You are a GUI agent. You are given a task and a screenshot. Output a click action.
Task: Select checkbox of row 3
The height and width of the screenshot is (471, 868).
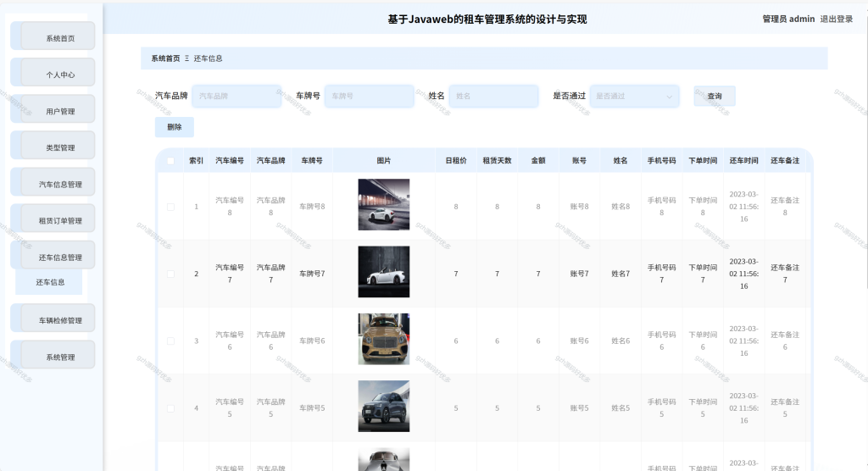170,341
